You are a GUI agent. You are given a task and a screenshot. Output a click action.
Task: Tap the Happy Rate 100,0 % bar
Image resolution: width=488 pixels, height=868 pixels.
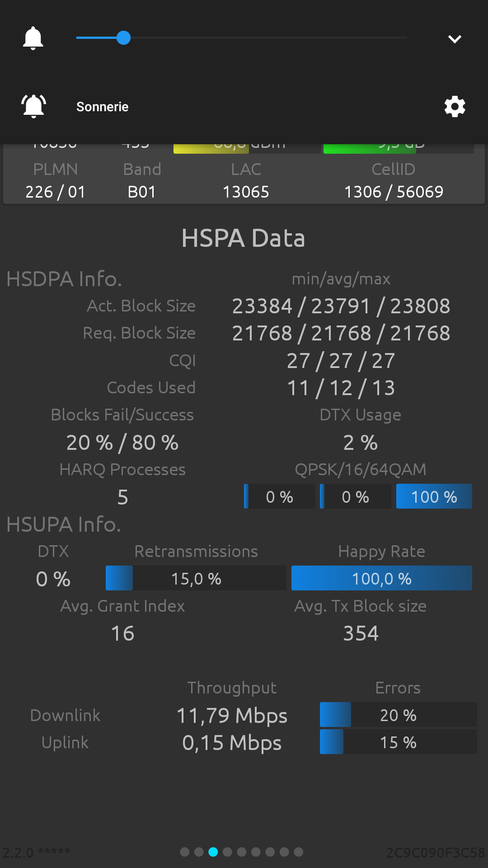[382, 578]
